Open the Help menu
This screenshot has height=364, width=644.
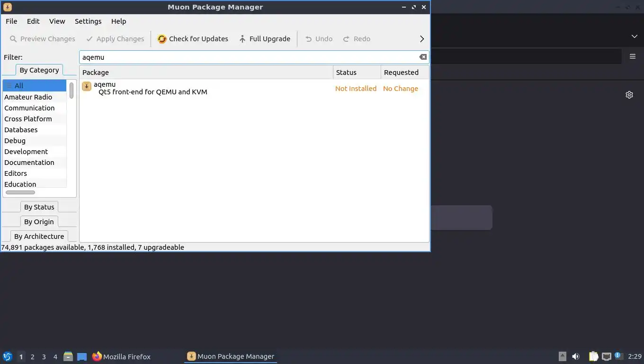[x=118, y=21]
